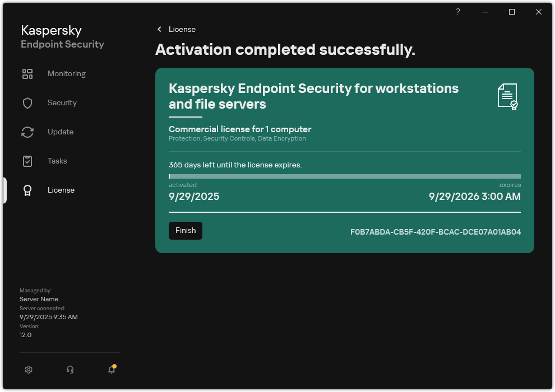
Task: Open application settings with the gear icon
Action: (29, 370)
